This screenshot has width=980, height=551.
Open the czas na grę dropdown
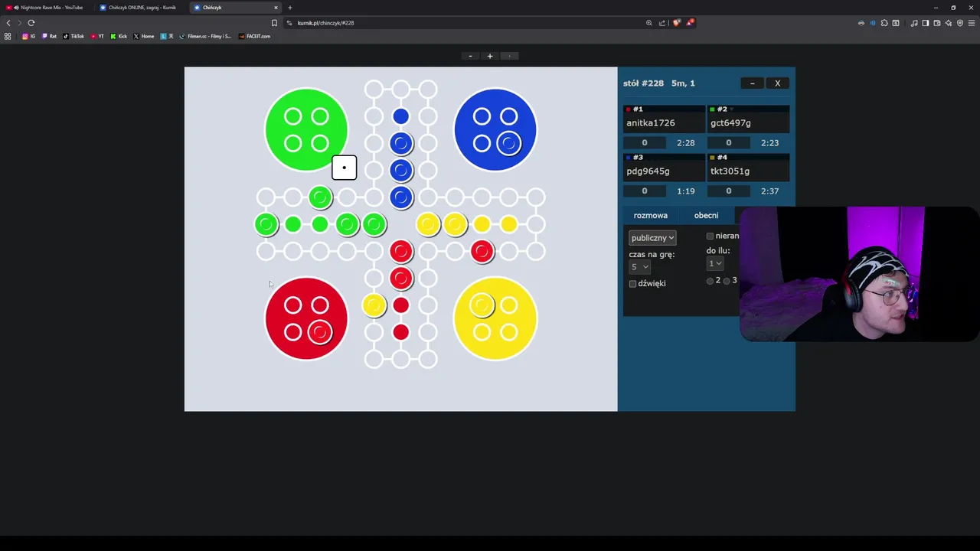tap(639, 266)
